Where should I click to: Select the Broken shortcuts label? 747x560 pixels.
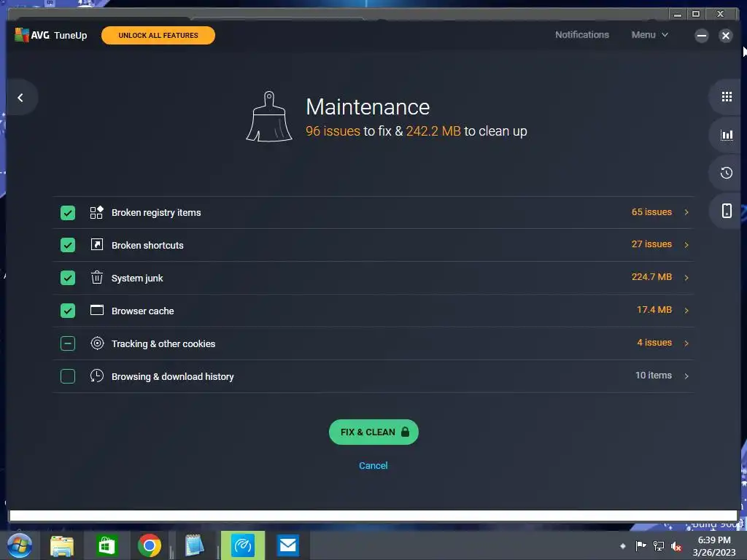point(147,245)
